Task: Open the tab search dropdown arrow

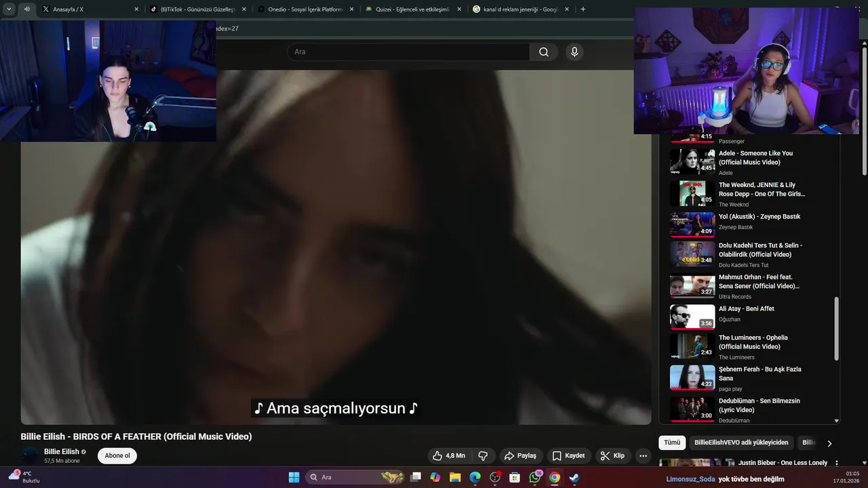Action: (x=9, y=9)
